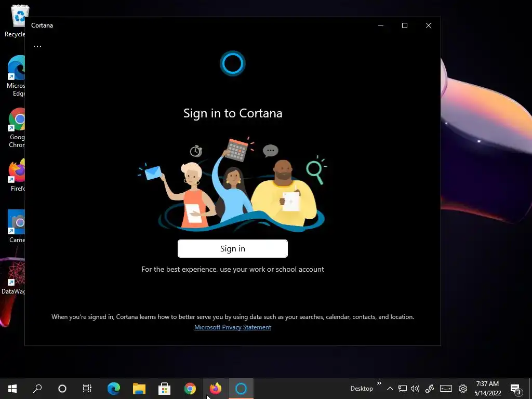This screenshot has height=399, width=532.
Task: Click the "Sign in to Cortana" heading
Action: [233, 113]
